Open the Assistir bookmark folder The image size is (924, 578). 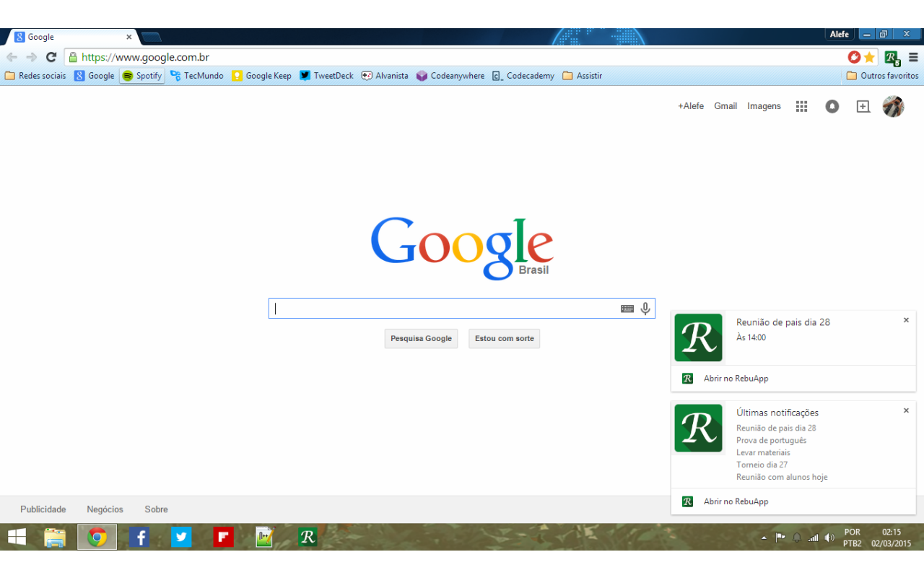click(x=582, y=76)
